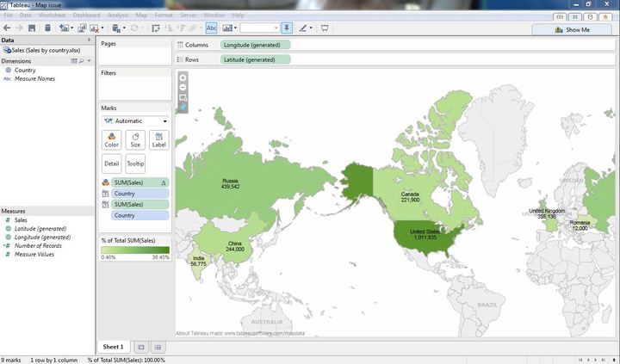Click the Save disk icon
This screenshot has height=364, width=620.
tap(32, 28)
